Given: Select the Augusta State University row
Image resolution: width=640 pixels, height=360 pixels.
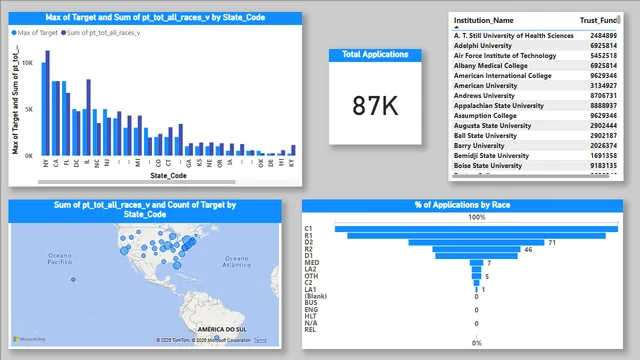Looking at the screenshot, I should pyautogui.click(x=535, y=126).
